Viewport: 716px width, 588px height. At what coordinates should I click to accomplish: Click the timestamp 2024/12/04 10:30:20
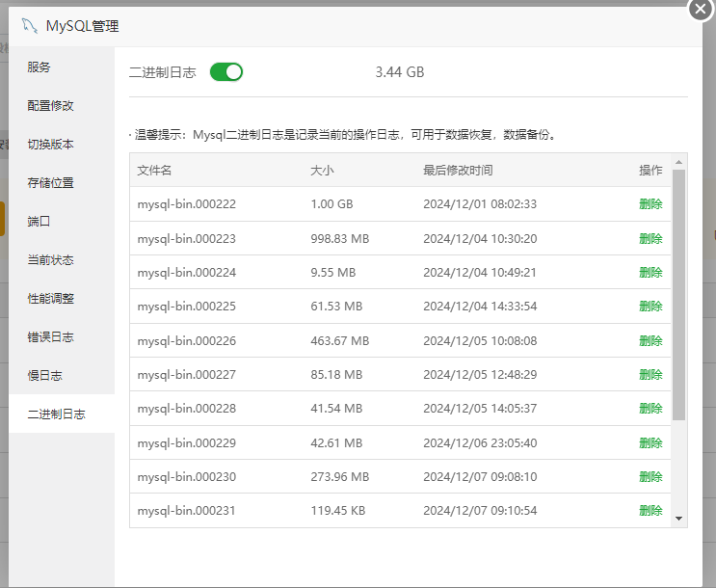pos(480,238)
